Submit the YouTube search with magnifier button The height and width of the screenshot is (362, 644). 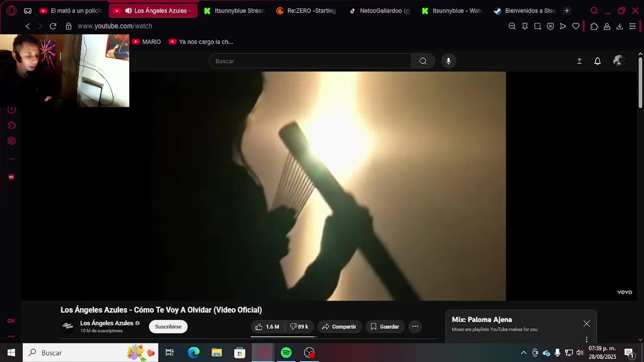[x=423, y=61]
